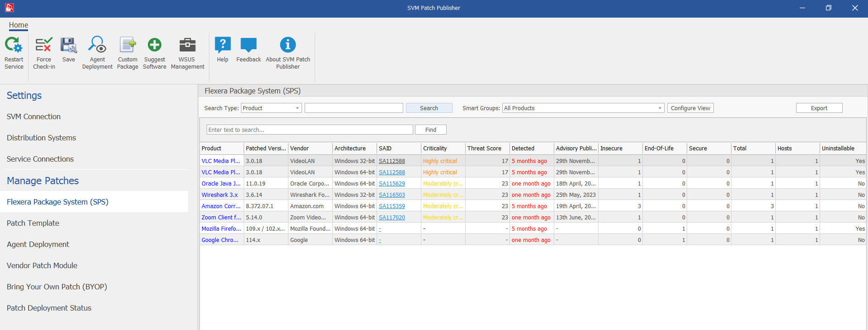The width and height of the screenshot is (868, 330).
Task: Open the Custom Package tool
Action: pos(127,46)
